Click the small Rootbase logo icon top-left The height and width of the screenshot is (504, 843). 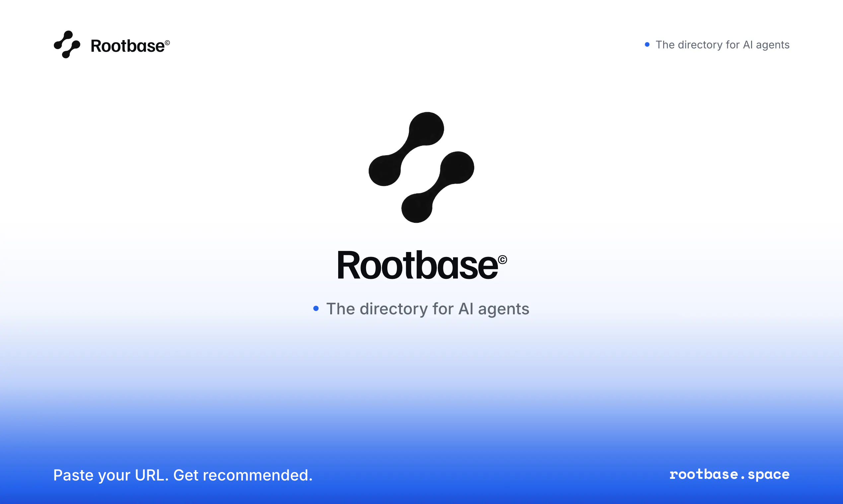(x=67, y=44)
